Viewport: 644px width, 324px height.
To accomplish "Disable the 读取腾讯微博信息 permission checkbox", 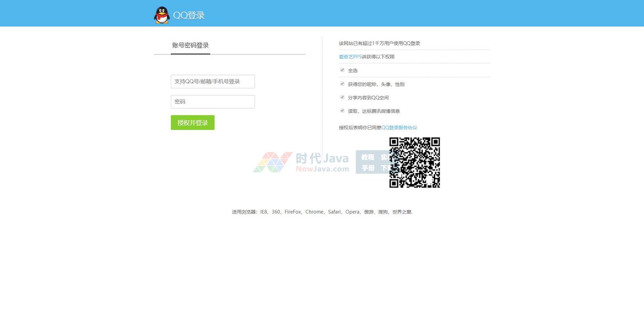I will pyautogui.click(x=342, y=111).
